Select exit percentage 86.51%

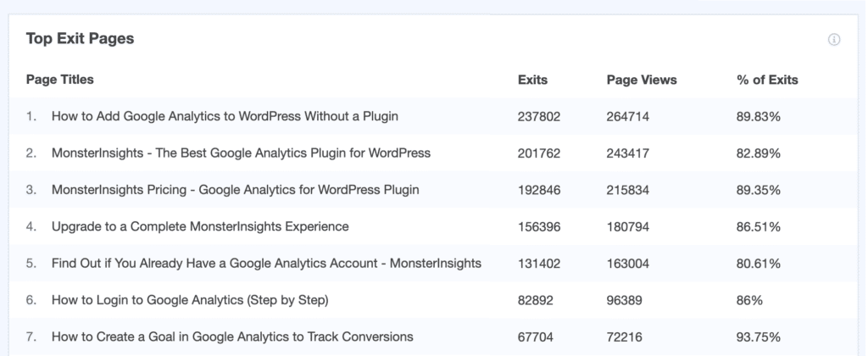pyautogui.click(x=759, y=227)
